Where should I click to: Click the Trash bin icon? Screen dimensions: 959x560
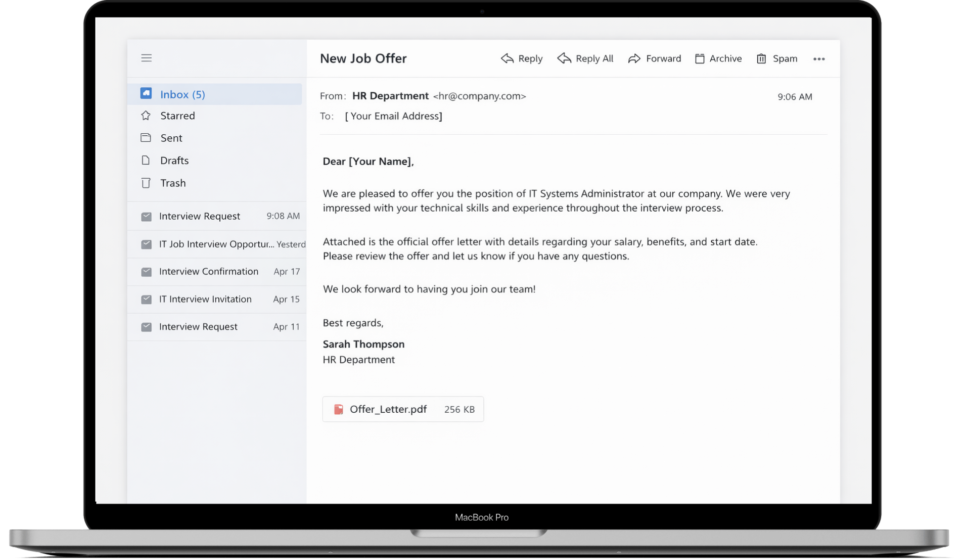[x=145, y=183]
